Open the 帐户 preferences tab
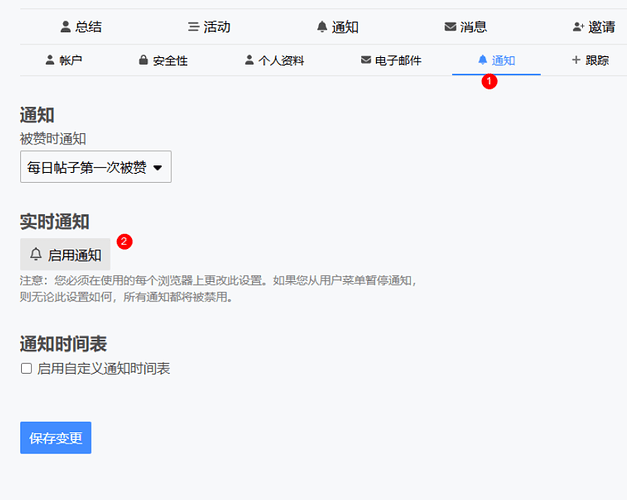627x500 pixels. tap(64, 61)
